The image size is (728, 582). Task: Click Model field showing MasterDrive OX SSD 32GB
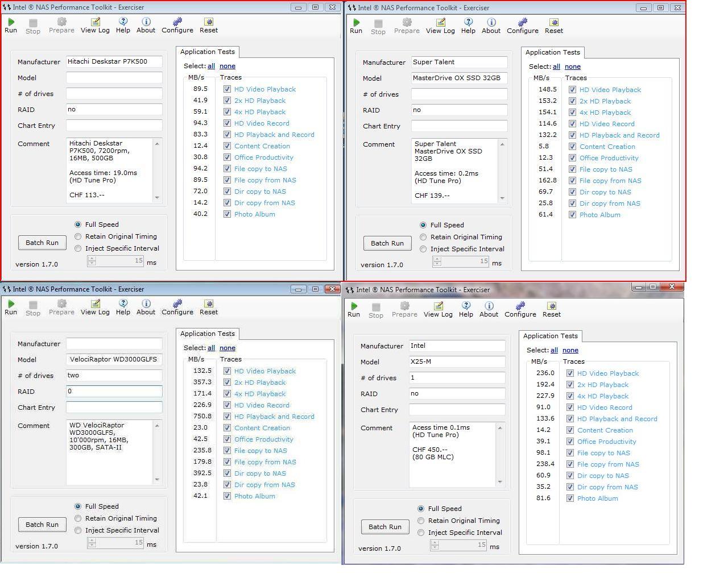coord(459,78)
